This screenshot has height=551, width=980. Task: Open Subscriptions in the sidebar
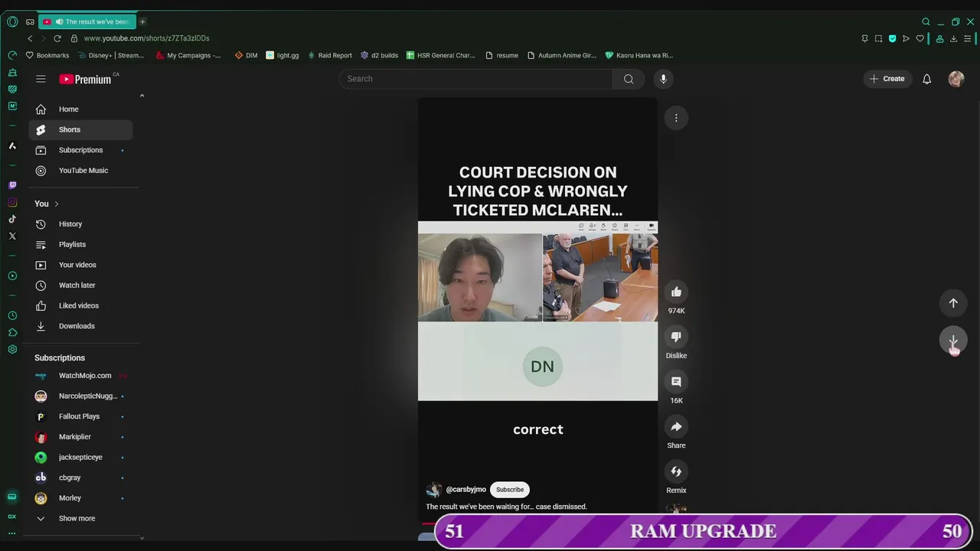click(x=80, y=150)
